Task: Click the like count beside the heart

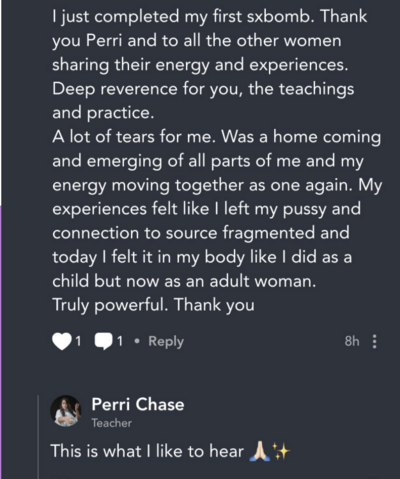Action: point(78,341)
